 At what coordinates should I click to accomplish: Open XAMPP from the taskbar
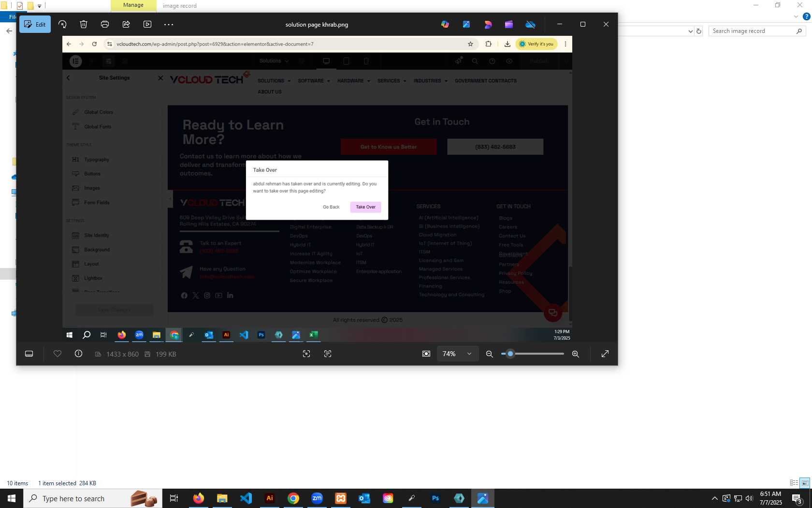(341, 498)
